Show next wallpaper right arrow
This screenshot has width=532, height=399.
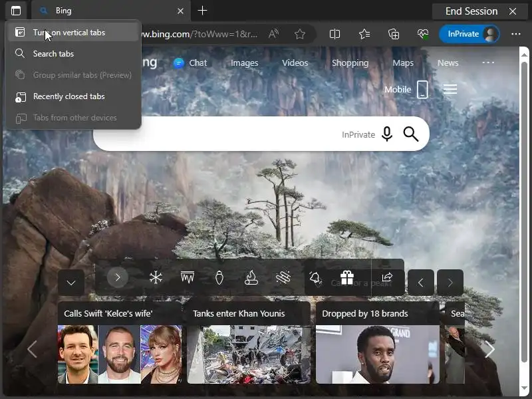(450, 282)
